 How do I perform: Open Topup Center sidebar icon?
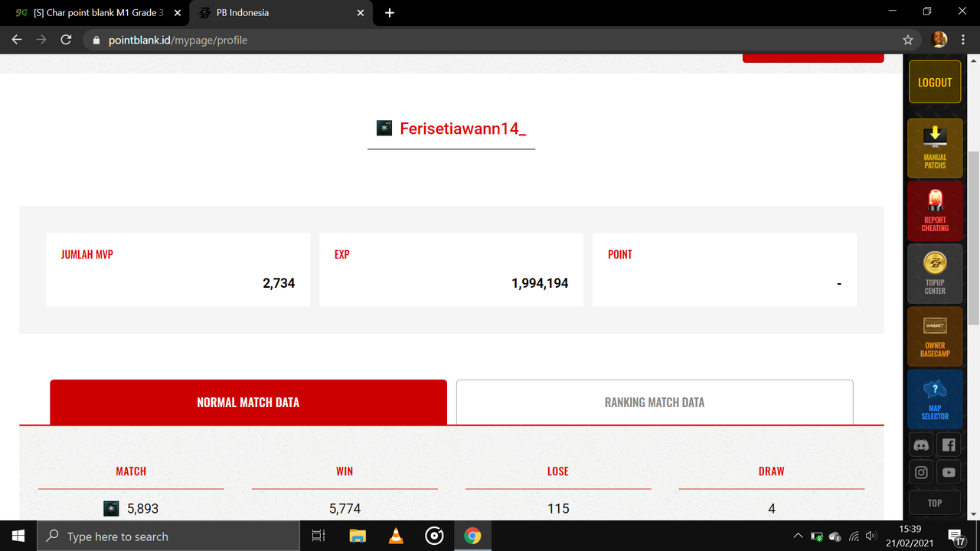tap(935, 273)
